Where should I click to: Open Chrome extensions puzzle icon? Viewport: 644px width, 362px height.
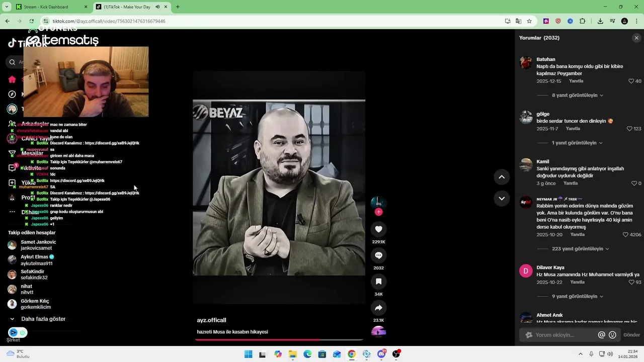click(x=583, y=21)
